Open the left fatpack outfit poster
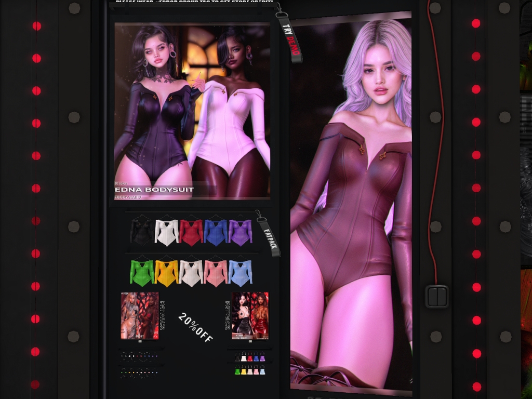 click(139, 315)
